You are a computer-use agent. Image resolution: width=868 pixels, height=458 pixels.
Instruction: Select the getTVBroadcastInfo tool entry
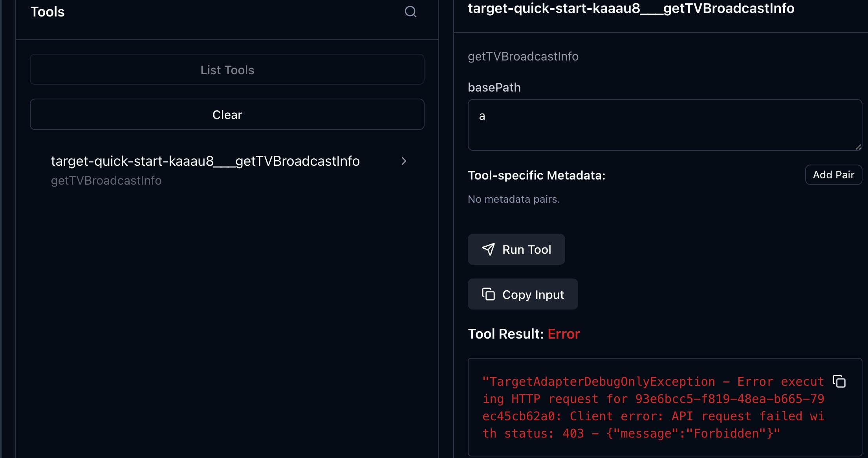pos(205,161)
